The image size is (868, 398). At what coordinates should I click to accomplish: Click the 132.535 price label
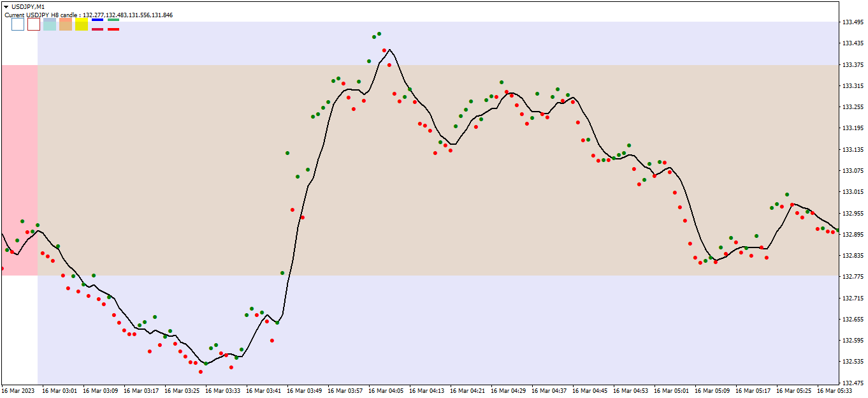[852, 362]
